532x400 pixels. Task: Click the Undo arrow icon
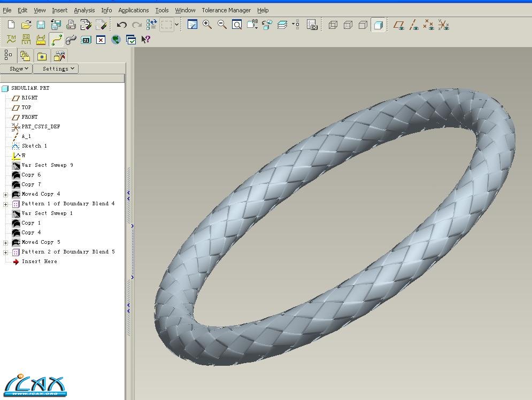click(122, 25)
